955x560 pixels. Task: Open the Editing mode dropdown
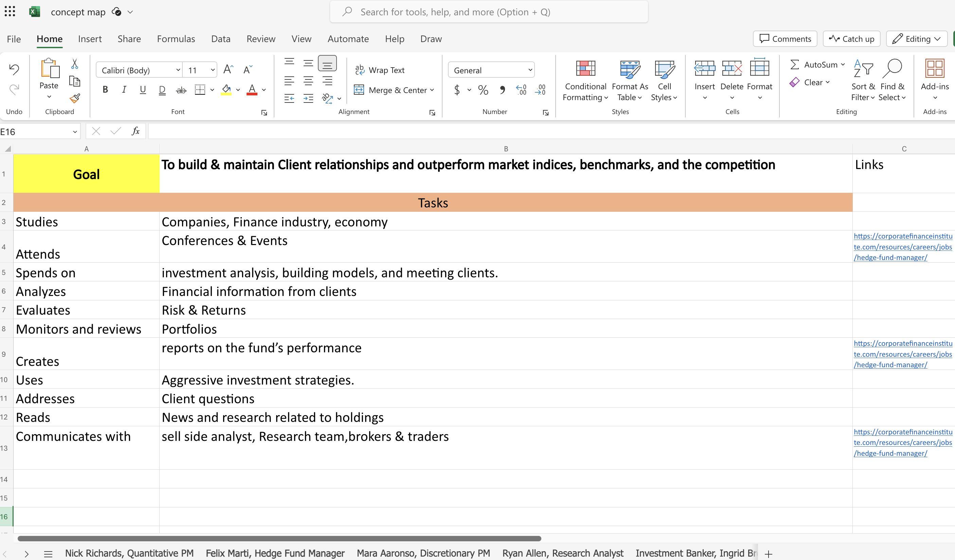pyautogui.click(x=916, y=39)
